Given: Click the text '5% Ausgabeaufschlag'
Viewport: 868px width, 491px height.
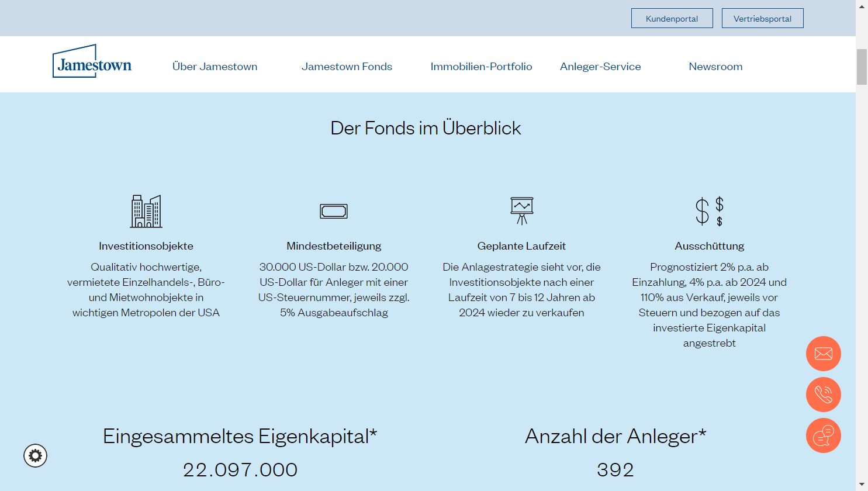Looking at the screenshot, I should pos(334,313).
